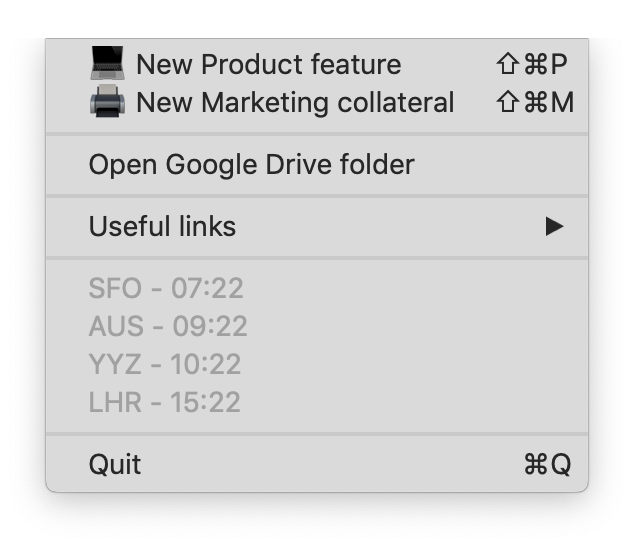Image resolution: width=634 pixels, height=546 pixels.
Task: Click the ⌘Q shortcut label next to Quit
Action: 547,464
